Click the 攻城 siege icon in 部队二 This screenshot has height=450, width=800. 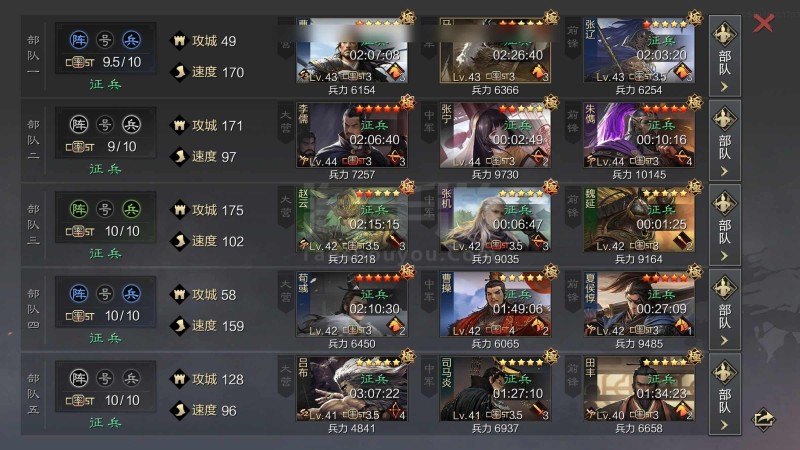(179, 125)
